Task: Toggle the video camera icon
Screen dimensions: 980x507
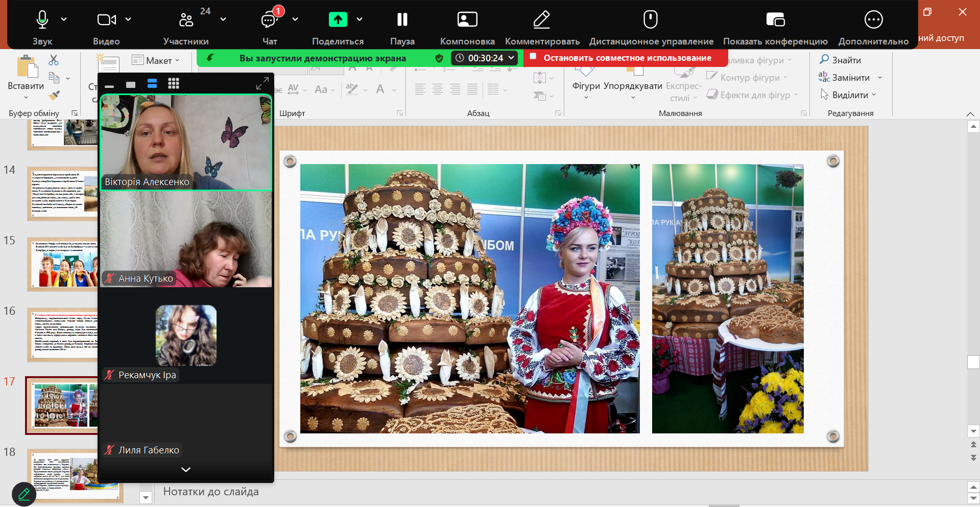Action: pos(106,20)
